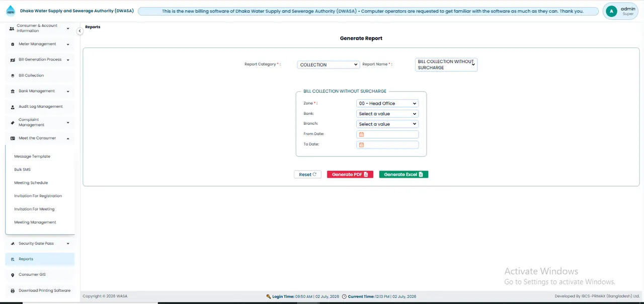Click the Developed By IBCS-PRIMAX footer text
Viewport: 644px width, 304px height.
point(597,296)
